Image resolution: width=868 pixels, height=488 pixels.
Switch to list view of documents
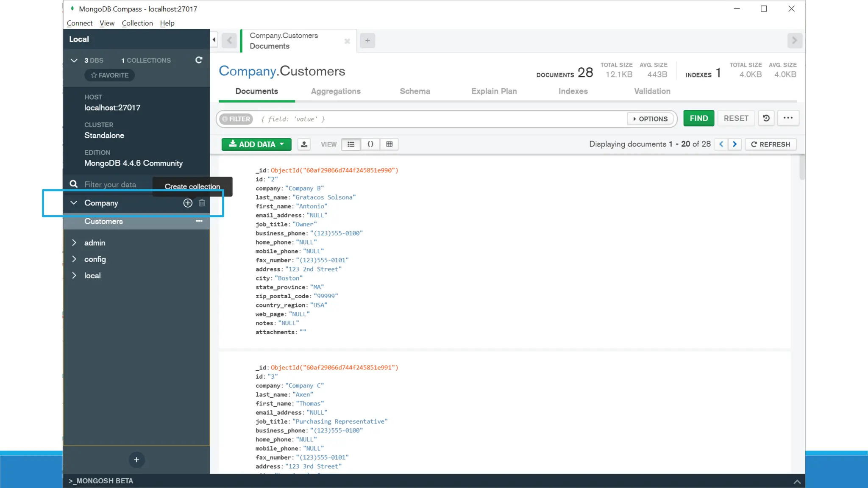pos(351,144)
